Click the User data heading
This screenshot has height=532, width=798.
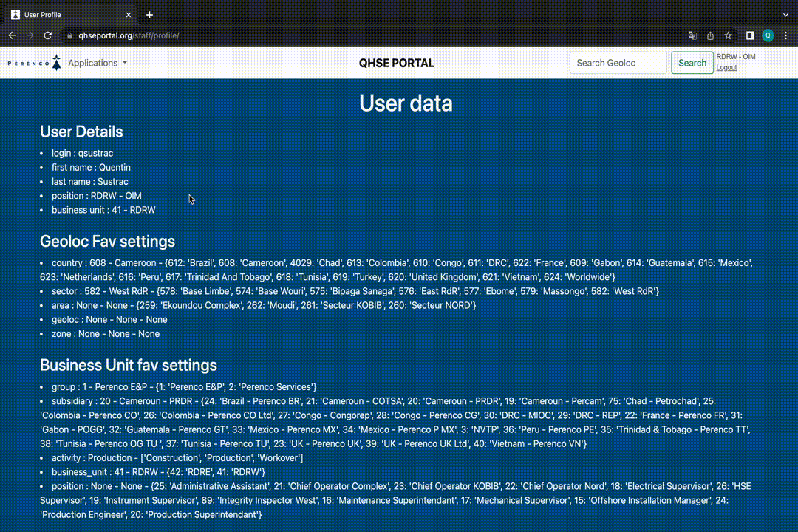pyautogui.click(x=406, y=103)
